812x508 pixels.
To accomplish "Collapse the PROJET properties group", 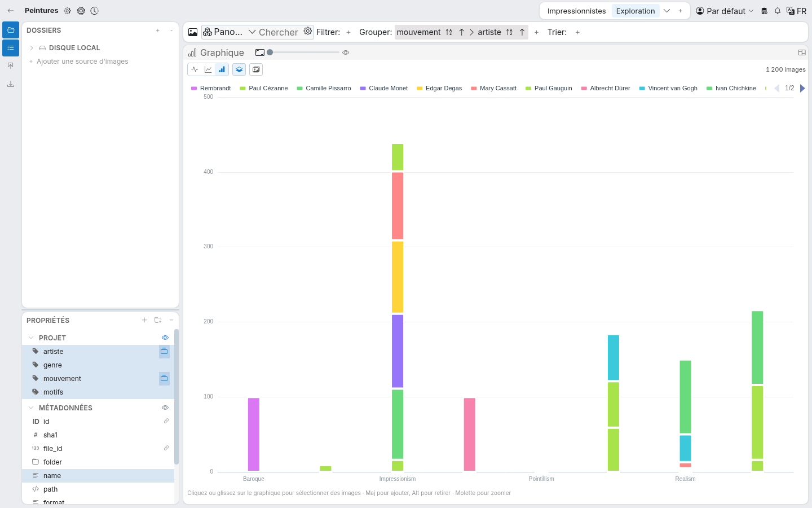I will click(x=31, y=338).
